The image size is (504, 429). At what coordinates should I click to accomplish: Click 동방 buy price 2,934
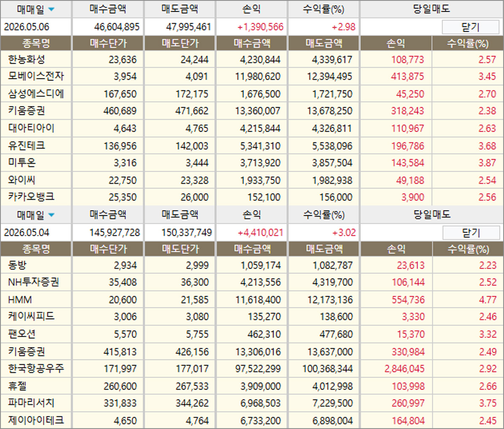pos(125,265)
